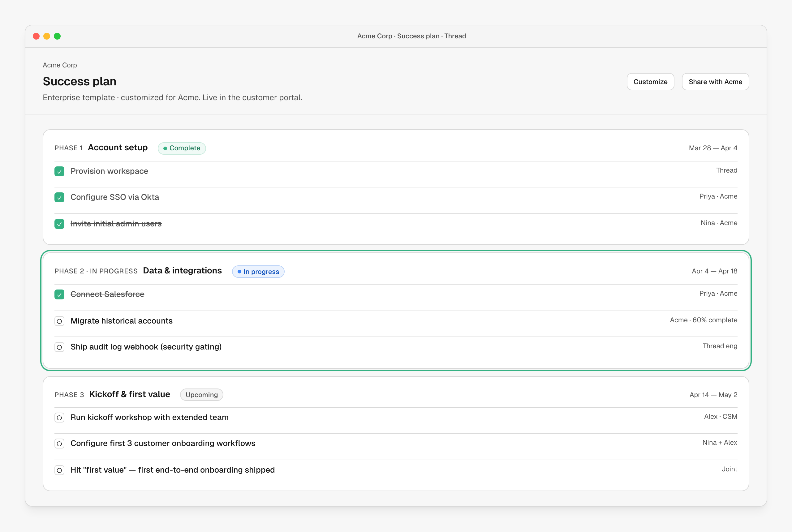Maximize window with green button
Viewport: 792px width, 532px height.
(57, 36)
